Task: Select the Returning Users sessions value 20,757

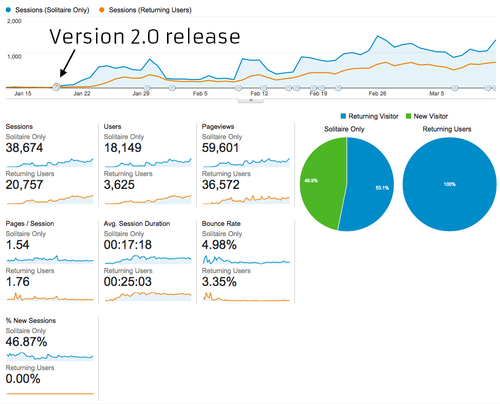Action: [24, 185]
